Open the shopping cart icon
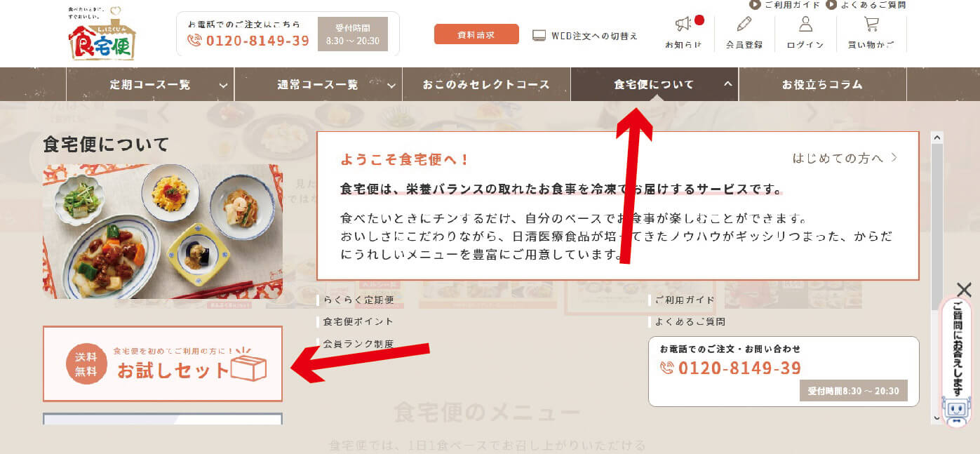The width and height of the screenshot is (980, 454). tap(871, 25)
